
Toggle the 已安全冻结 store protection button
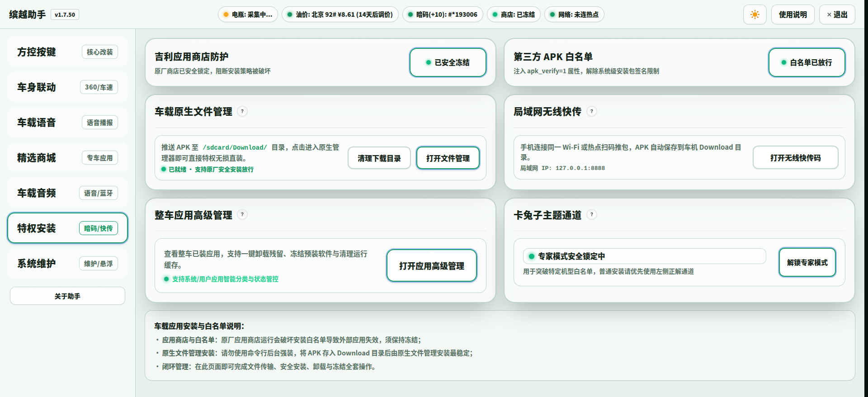[448, 62]
